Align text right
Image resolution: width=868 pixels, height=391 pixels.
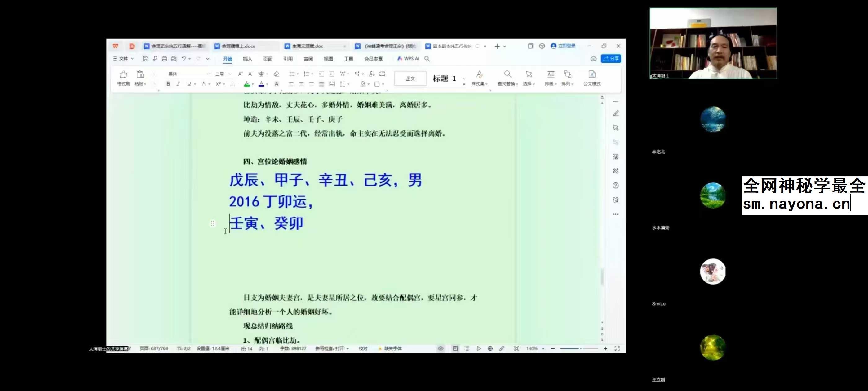[x=311, y=84]
